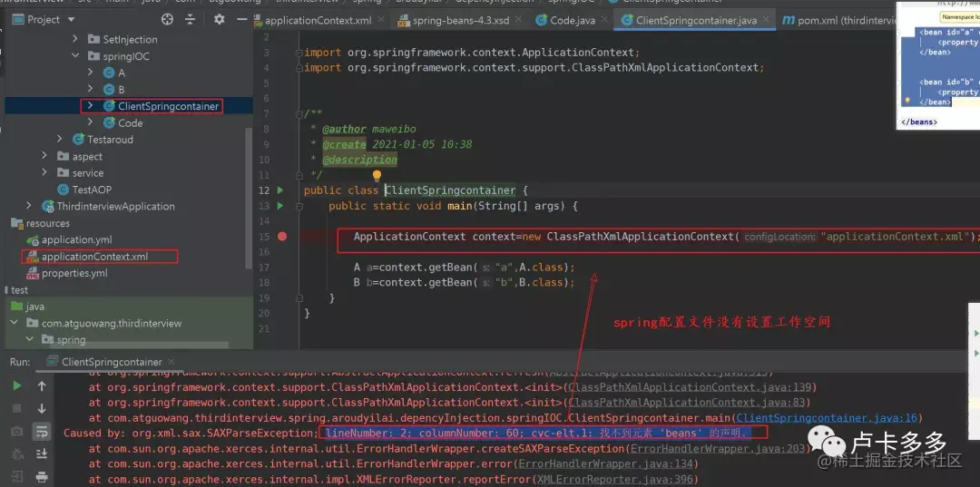
Task: Expand class B node arrow
Action: pyautogui.click(x=90, y=89)
